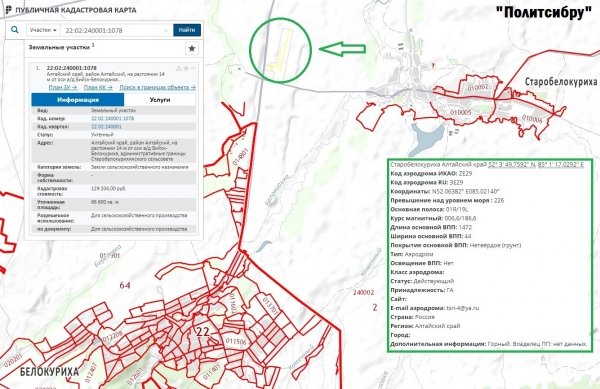
Task: Select the "Земельный участок" value in Вид row
Action: pos(113,110)
